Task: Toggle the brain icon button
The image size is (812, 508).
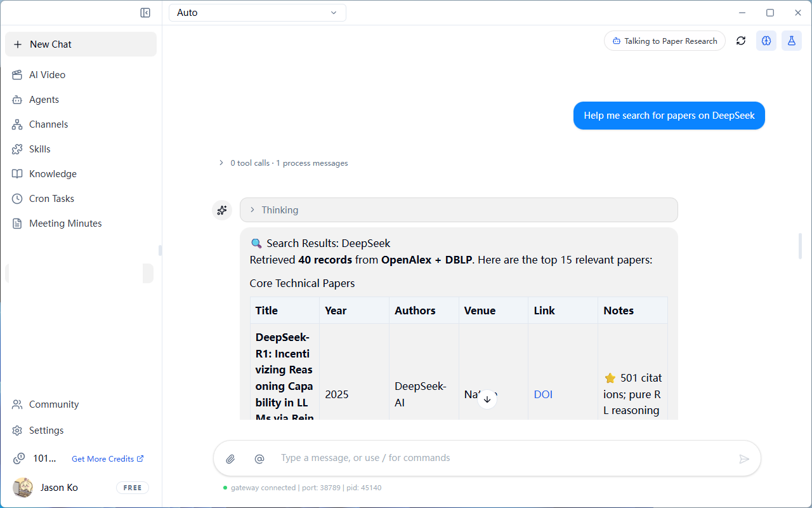Action: coord(766,41)
